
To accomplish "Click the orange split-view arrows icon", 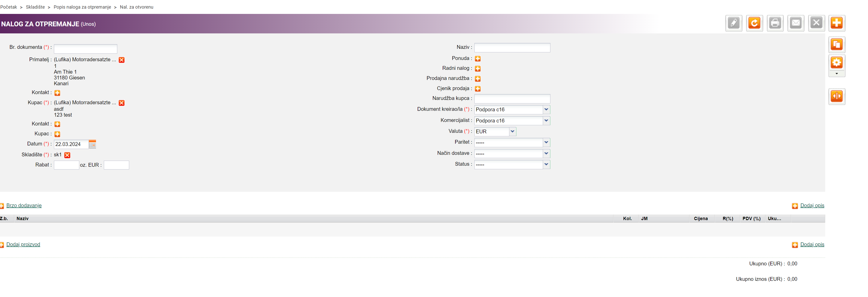I will pyautogui.click(x=836, y=96).
